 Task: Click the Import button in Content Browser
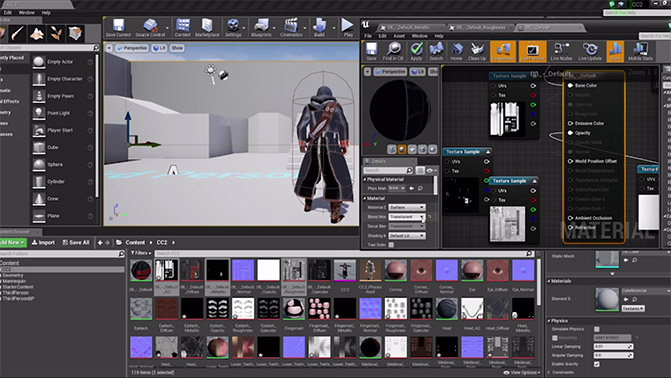43,242
